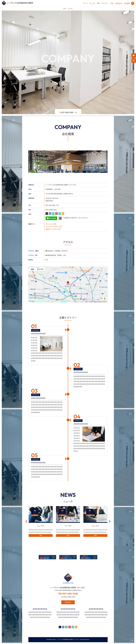
Task: Open Facebook icon in the footer
Action: [63, 627]
